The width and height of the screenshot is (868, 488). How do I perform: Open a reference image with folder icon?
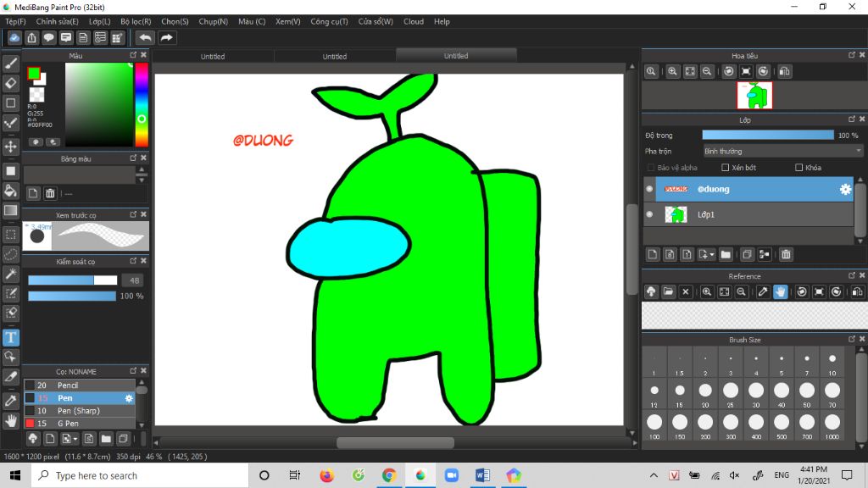[668, 291]
